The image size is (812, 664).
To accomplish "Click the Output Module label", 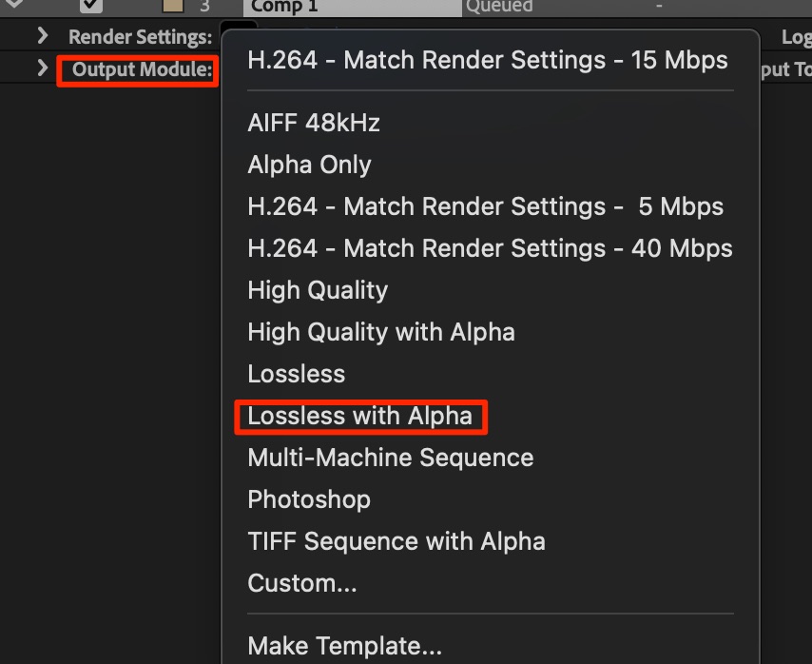I will pyautogui.click(x=142, y=69).
